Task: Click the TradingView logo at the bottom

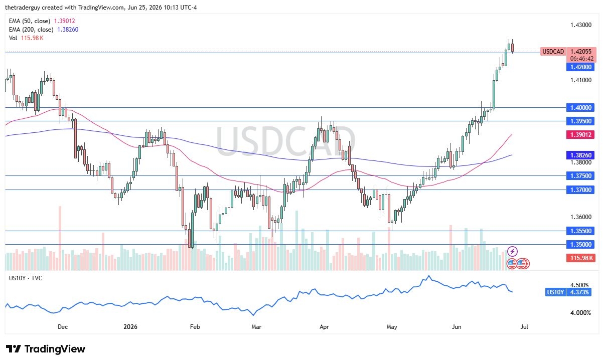Action: point(46,349)
